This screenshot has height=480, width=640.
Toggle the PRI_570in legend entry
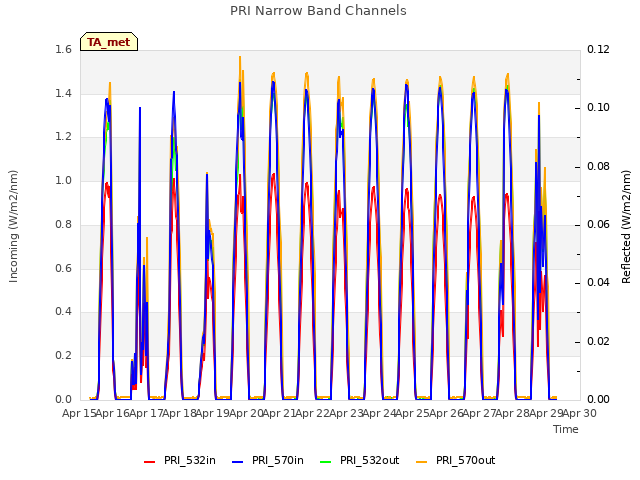(x=268, y=460)
